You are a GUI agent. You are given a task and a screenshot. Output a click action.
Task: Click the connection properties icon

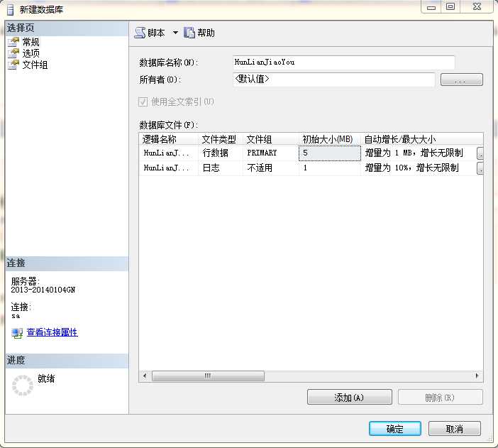tap(17, 333)
